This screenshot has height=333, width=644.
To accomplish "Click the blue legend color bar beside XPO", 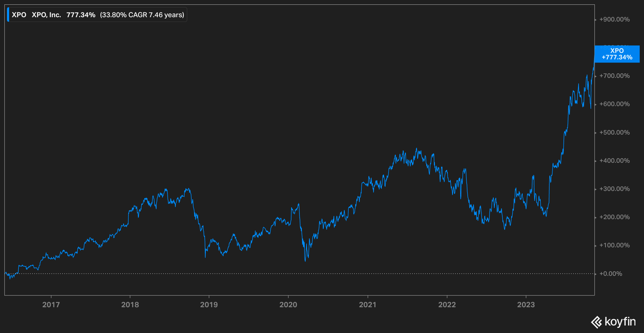I will [8, 15].
